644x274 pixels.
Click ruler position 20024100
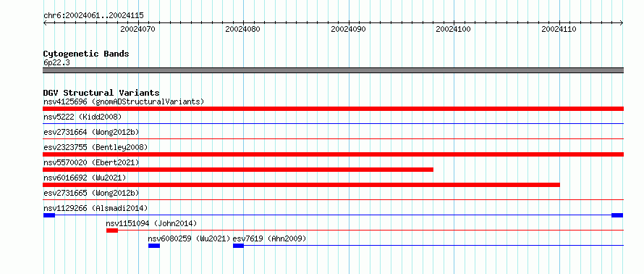click(x=454, y=29)
